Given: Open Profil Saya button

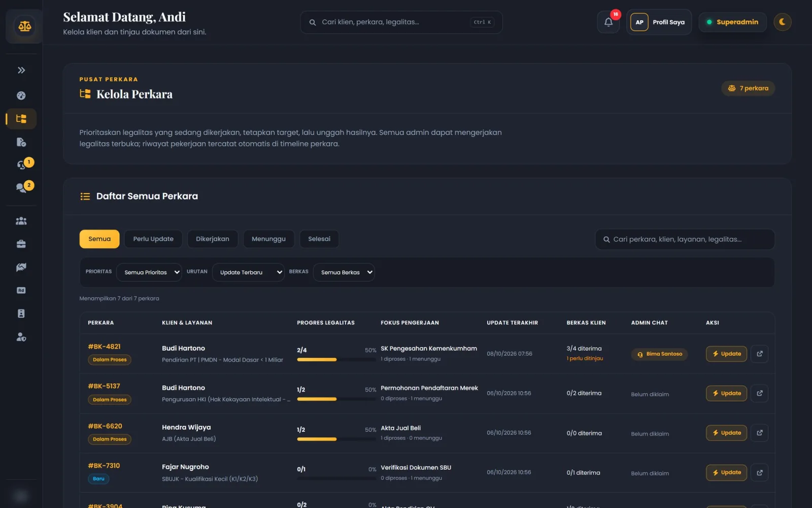Looking at the screenshot, I should pos(659,22).
